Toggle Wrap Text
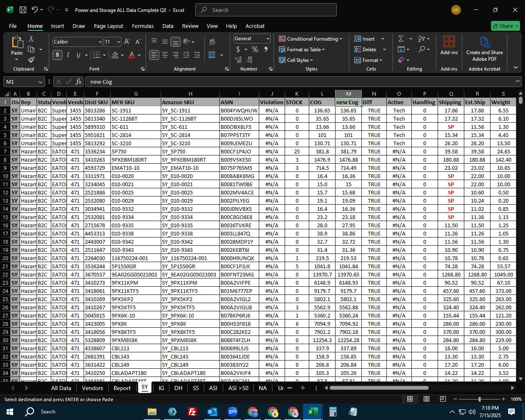This screenshot has width=525, height=420. [x=212, y=41]
